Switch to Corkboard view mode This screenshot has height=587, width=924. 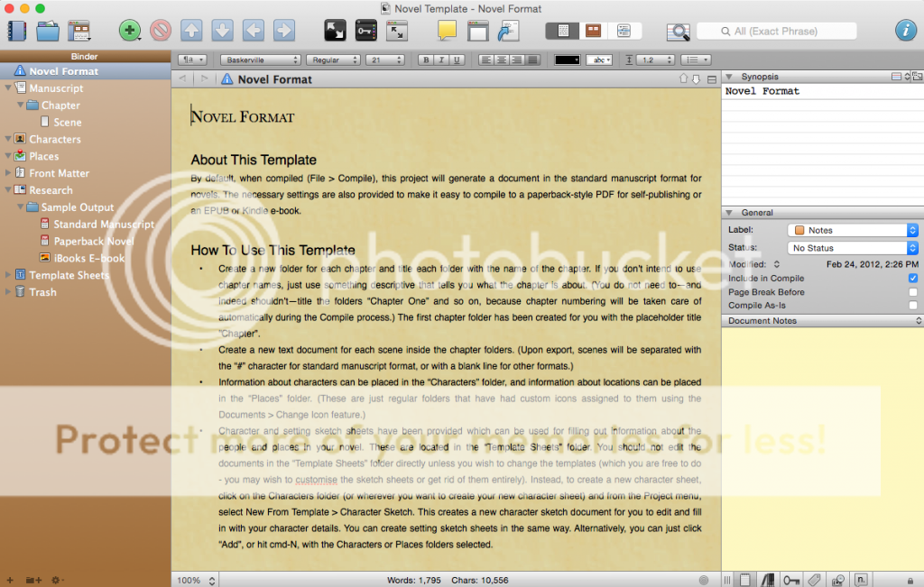pyautogui.click(x=593, y=31)
